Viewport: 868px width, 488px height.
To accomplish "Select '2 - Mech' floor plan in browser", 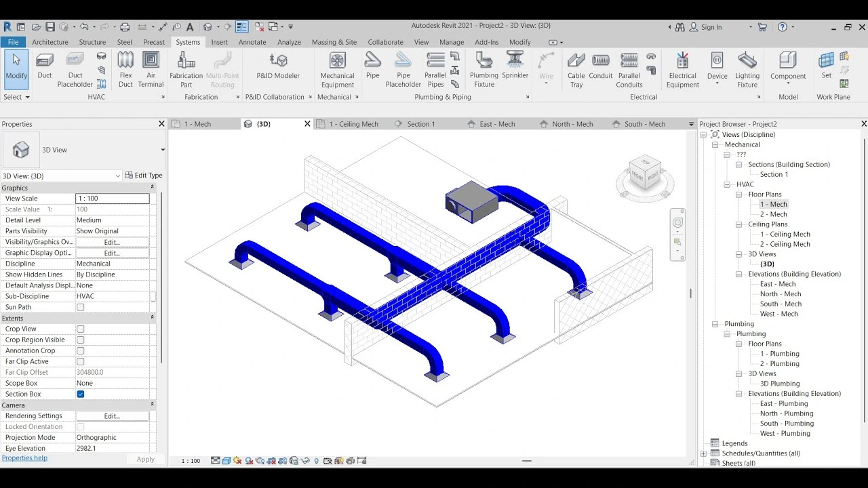I will click(x=773, y=214).
